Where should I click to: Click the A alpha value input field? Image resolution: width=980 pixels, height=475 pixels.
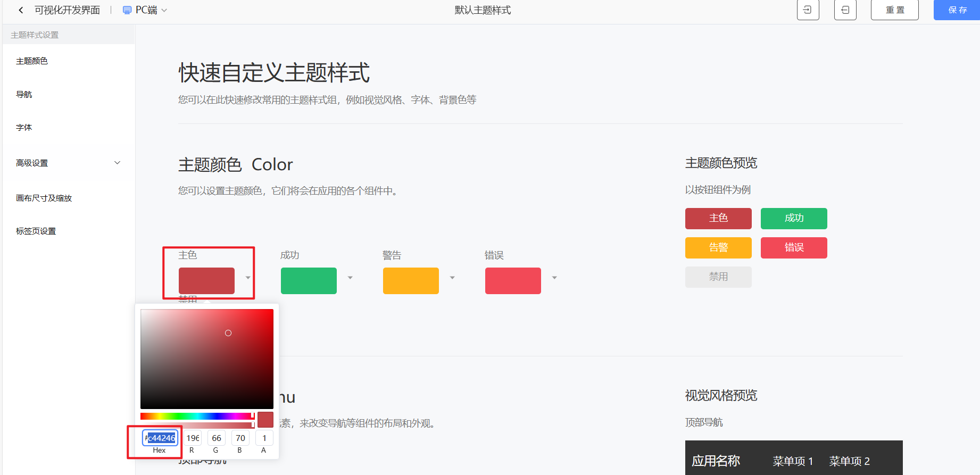point(264,438)
